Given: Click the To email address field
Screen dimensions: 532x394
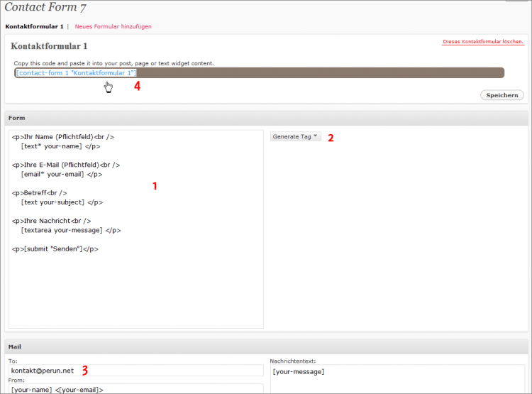Looking at the screenshot, I should tap(135, 371).
